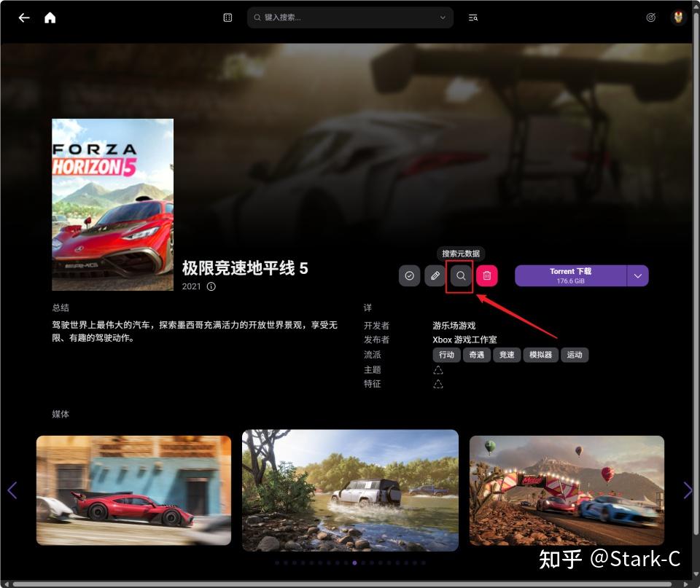Click the Torrent 下载 button

click(x=571, y=275)
